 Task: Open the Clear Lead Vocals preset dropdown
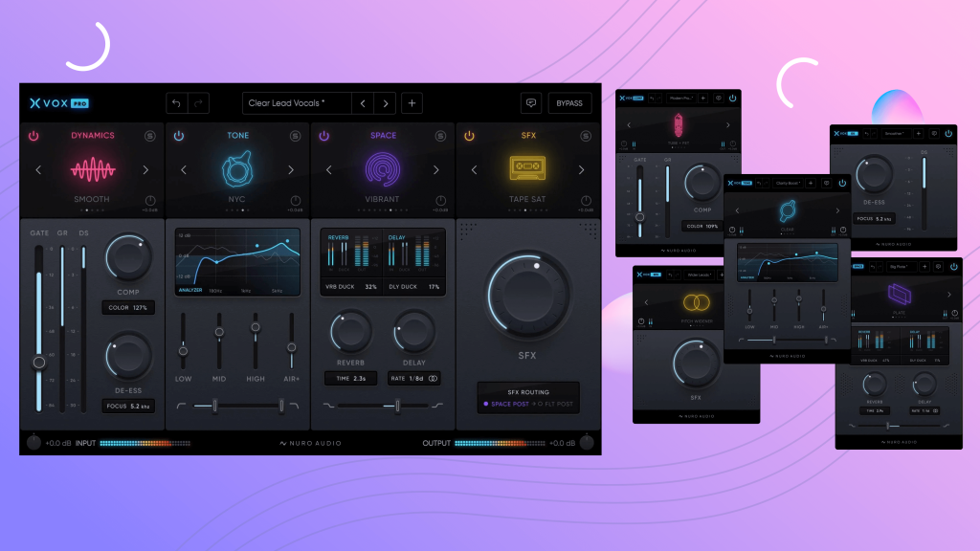[x=295, y=103]
